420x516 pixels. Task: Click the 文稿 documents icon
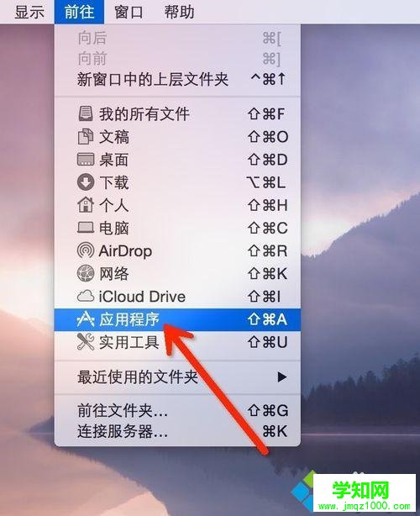point(86,137)
